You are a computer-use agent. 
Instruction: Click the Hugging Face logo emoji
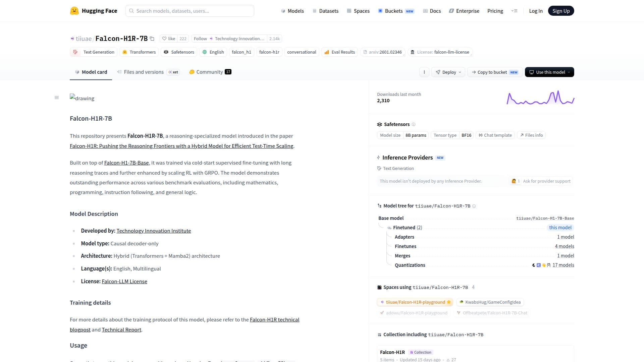[74, 11]
